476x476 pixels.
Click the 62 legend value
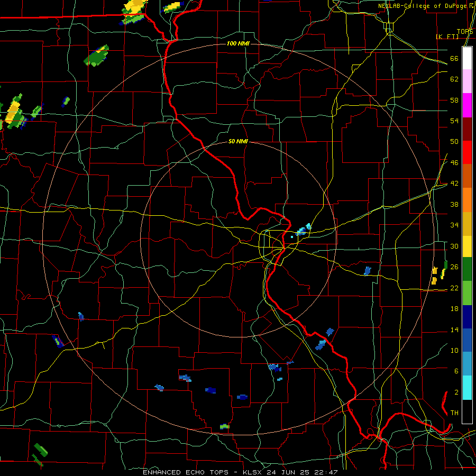(x=454, y=79)
